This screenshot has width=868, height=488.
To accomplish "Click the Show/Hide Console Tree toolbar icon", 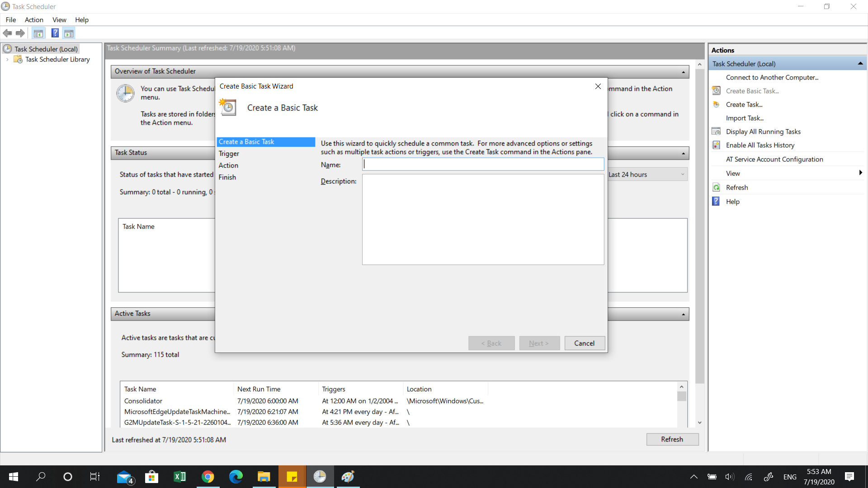I will (38, 33).
